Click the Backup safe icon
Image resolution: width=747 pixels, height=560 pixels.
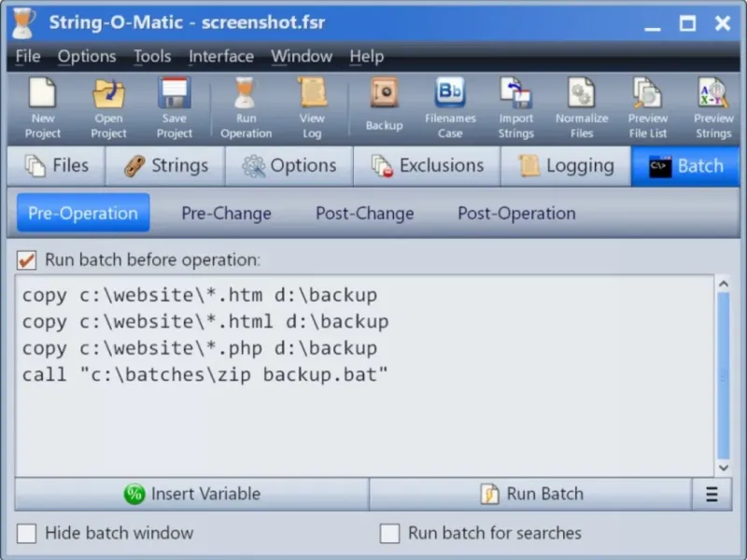pos(384,105)
